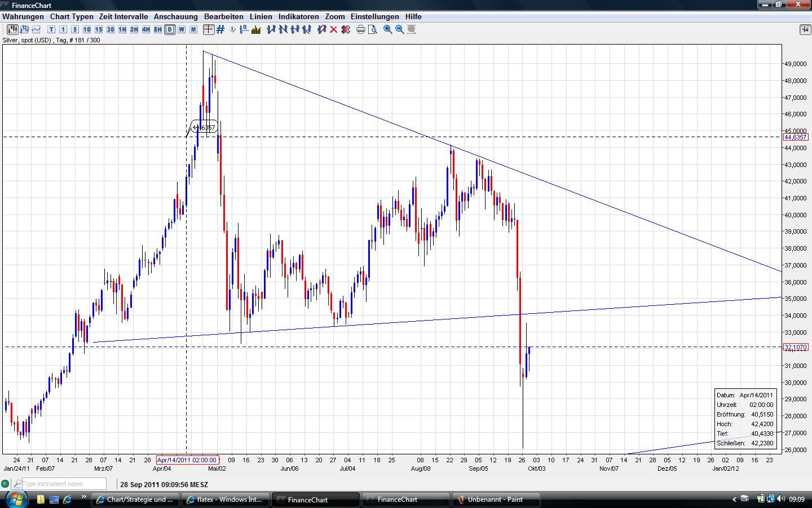Select the parallel channel lines tool
This screenshot has height=508, width=812.
307,29
